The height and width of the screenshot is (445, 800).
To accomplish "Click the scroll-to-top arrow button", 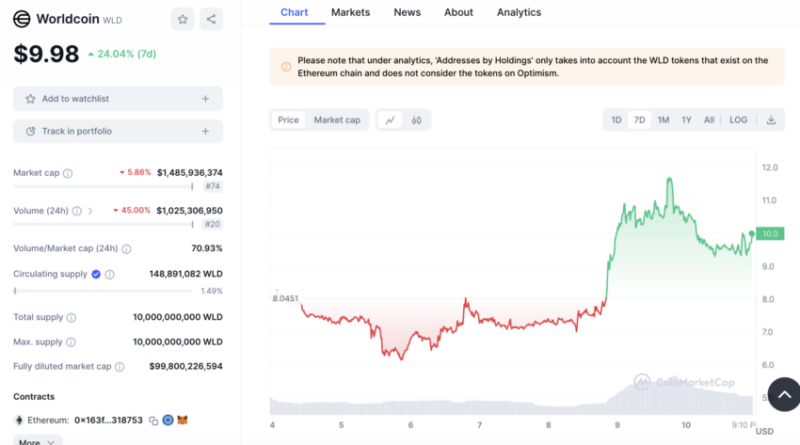I will tap(785, 389).
